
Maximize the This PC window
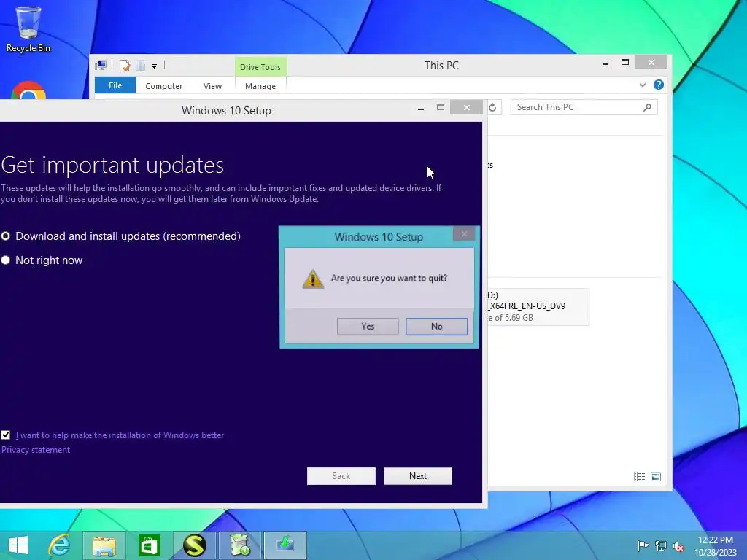point(625,63)
